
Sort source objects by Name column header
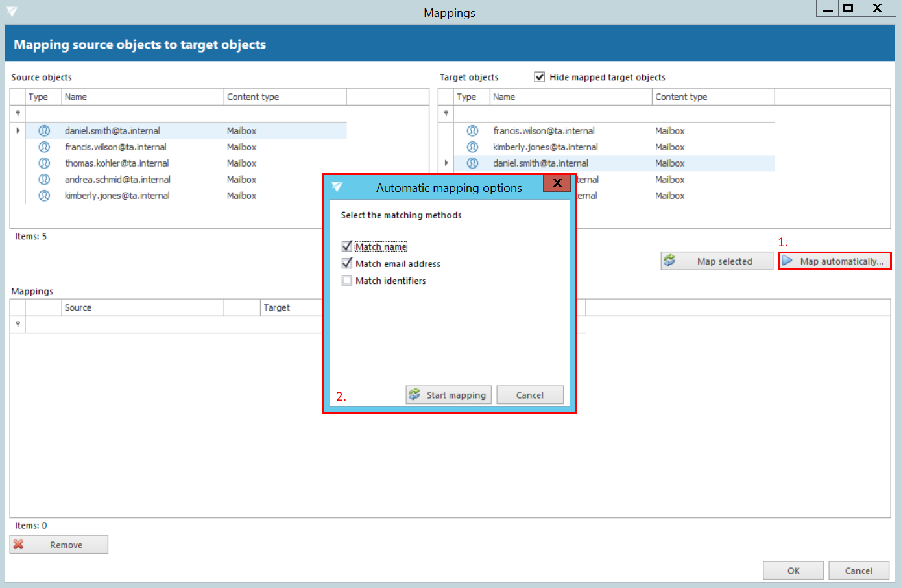(142, 97)
